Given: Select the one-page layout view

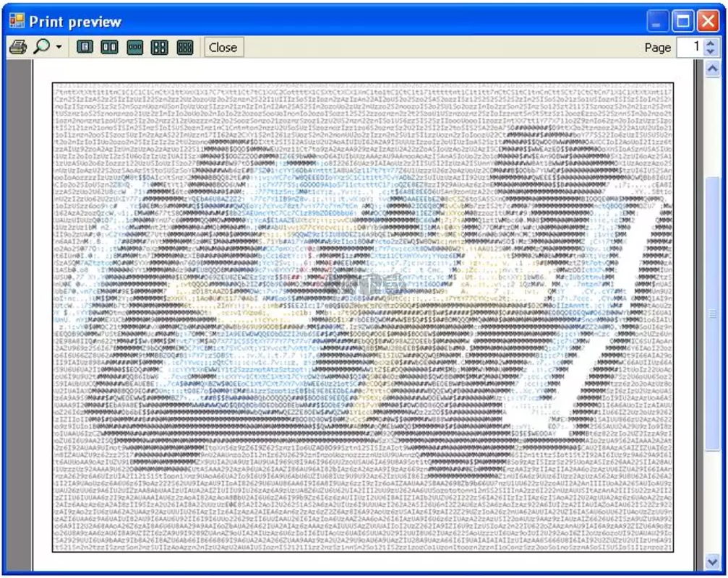Looking at the screenshot, I should (85, 47).
